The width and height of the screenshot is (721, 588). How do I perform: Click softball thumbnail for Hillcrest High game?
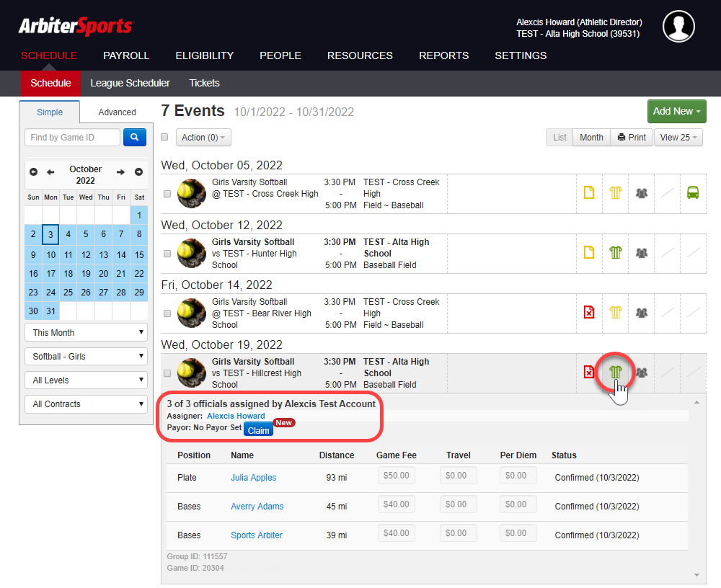(192, 373)
